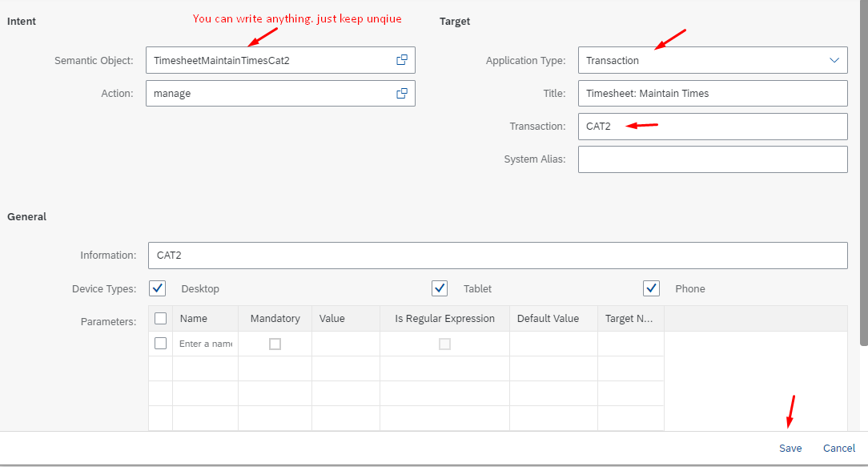Click the Is Regular Expression column header
Image resolution: width=868 pixels, height=467 pixels.
444,318
